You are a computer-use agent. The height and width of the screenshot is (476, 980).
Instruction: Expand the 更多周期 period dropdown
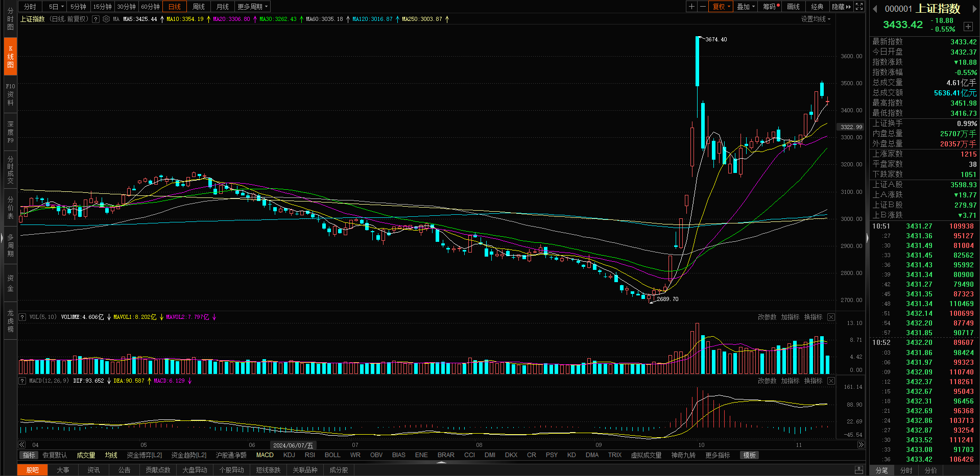click(x=252, y=7)
